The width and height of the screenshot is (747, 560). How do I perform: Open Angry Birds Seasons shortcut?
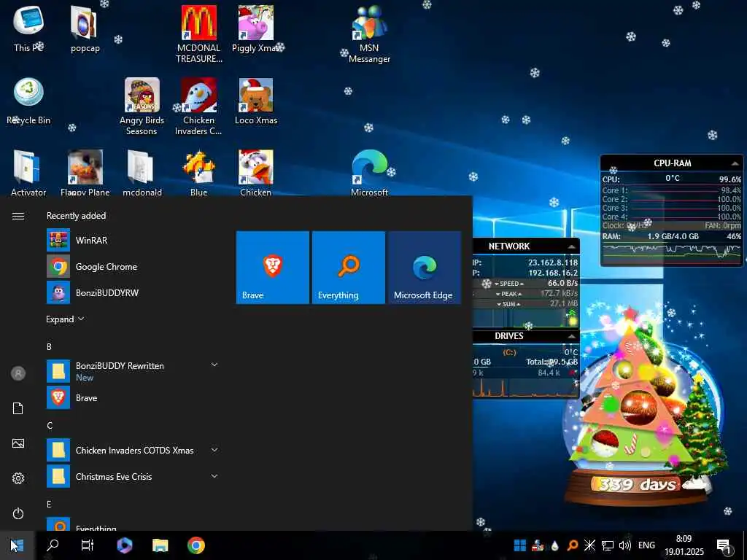(142, 106)
